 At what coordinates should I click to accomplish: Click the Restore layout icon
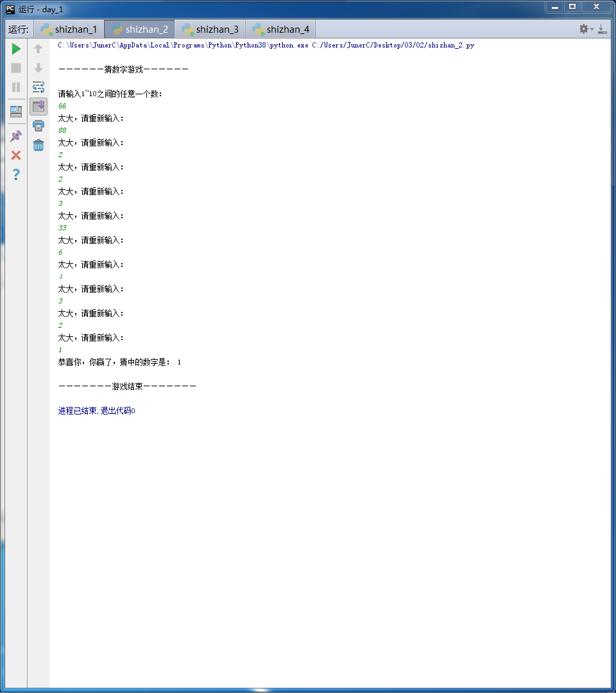point(16,112)
